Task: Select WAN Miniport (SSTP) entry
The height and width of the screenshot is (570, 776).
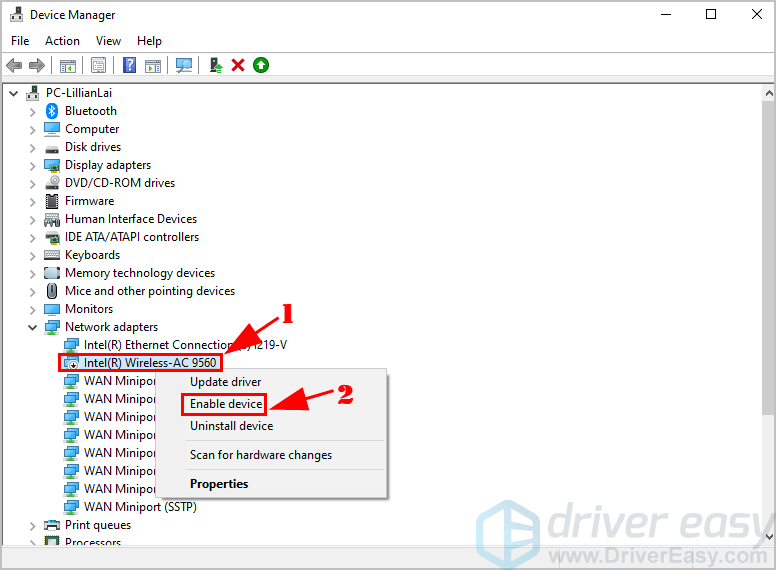Action: coord(141,507)
